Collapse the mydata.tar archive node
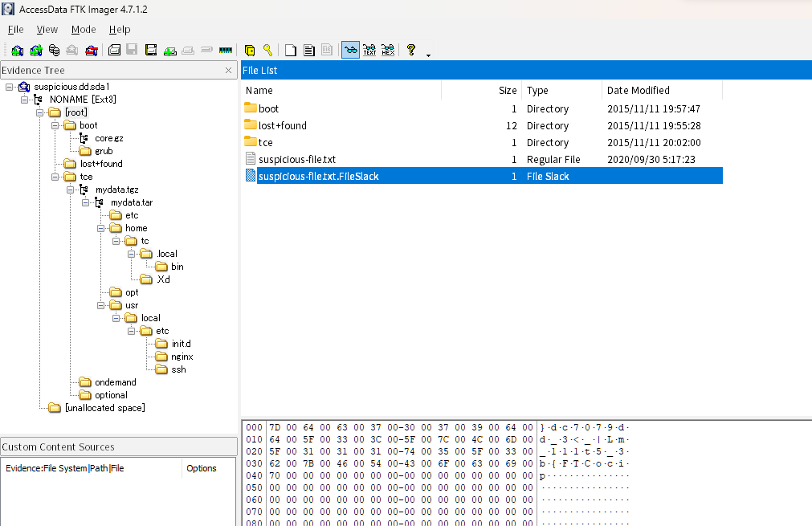The image size is (812, 526). click(85, 202)
